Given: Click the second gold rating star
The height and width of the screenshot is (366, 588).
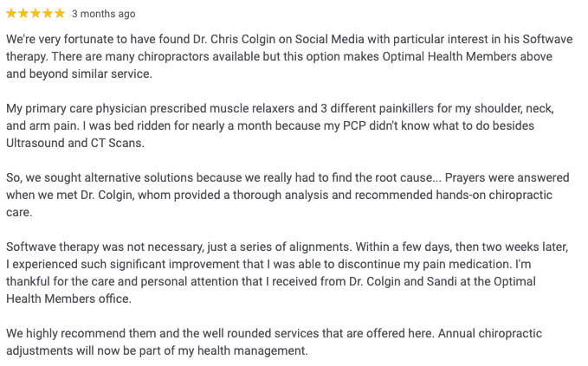Looking at the screenshot, I should [23, 14].
